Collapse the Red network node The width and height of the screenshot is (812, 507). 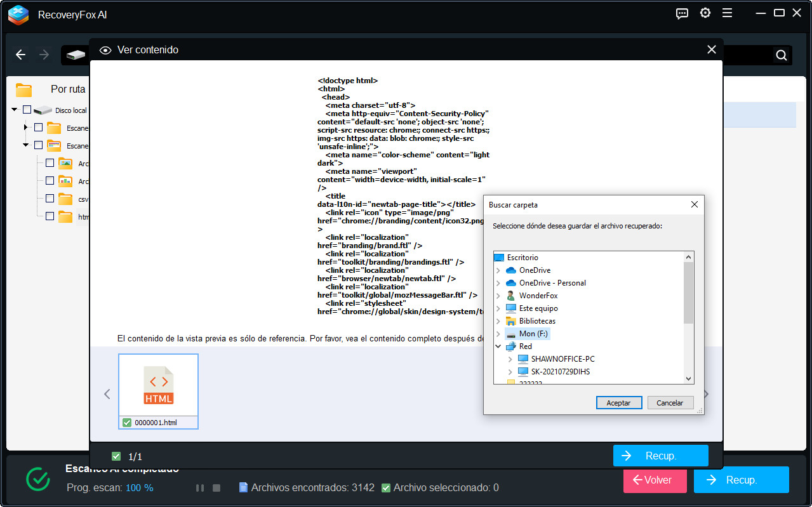pyautogui.click(x=498, y=346)
